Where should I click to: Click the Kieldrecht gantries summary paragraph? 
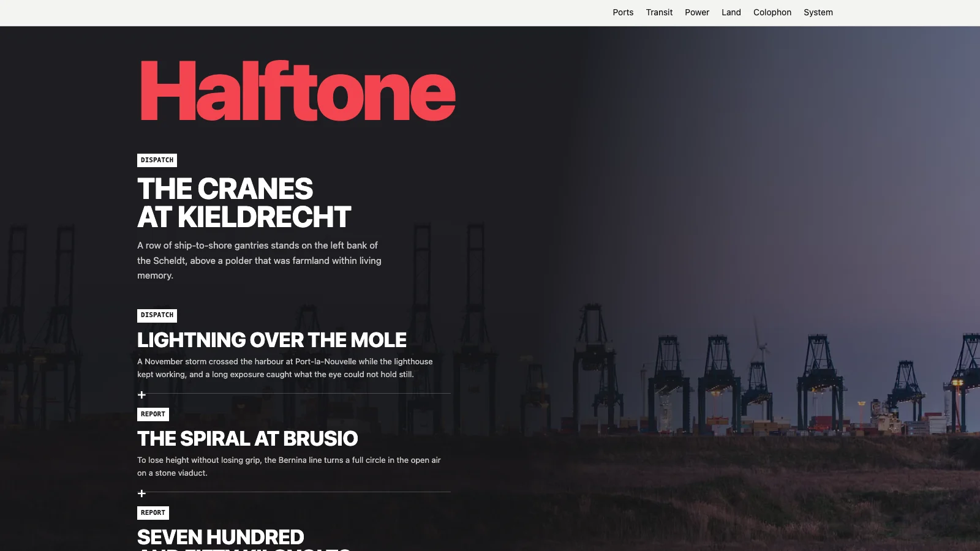(x=259, y=260)
